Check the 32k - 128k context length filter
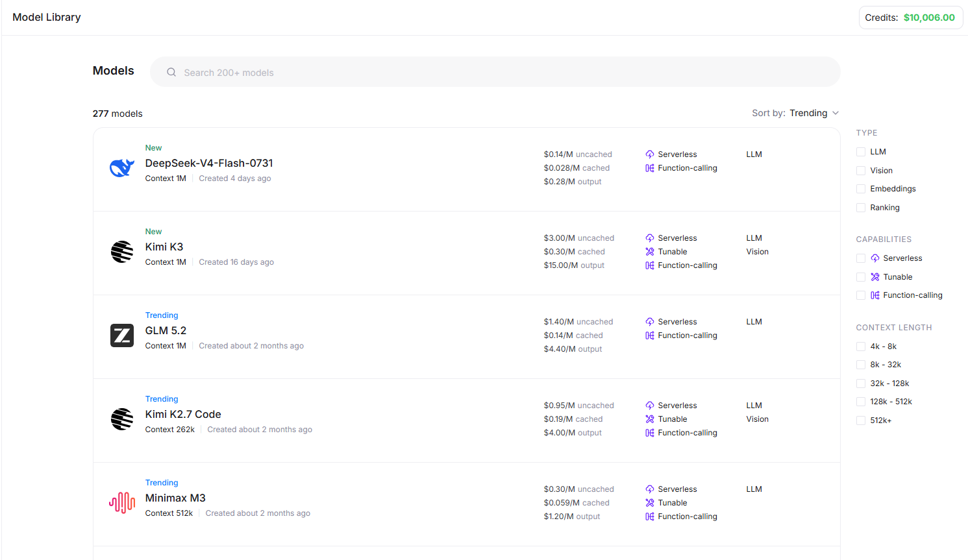968x560 pixels. coord(861,383)
